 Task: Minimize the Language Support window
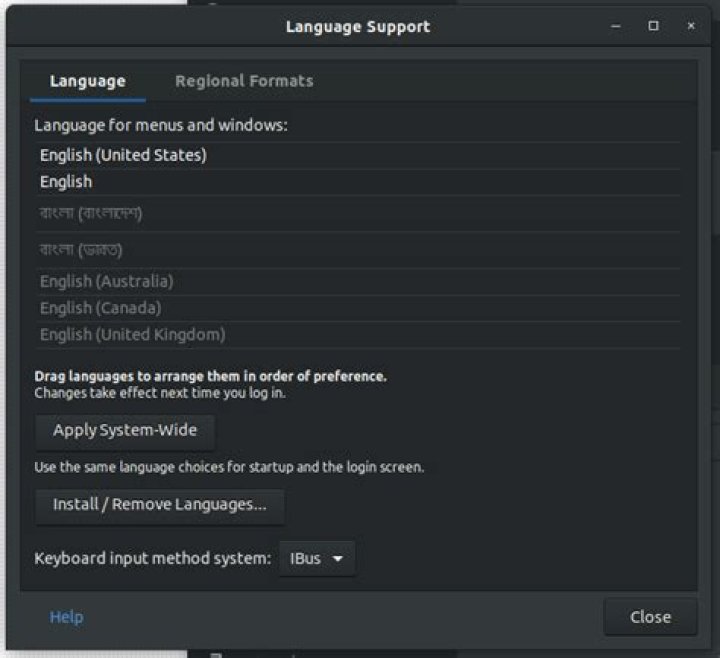tap(616, 26)
